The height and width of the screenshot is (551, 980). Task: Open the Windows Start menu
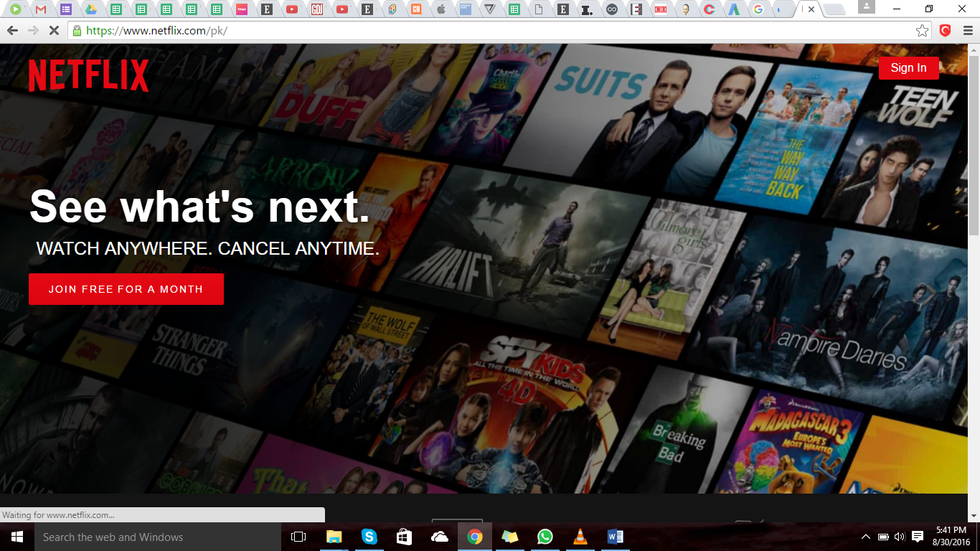point(17,537)
